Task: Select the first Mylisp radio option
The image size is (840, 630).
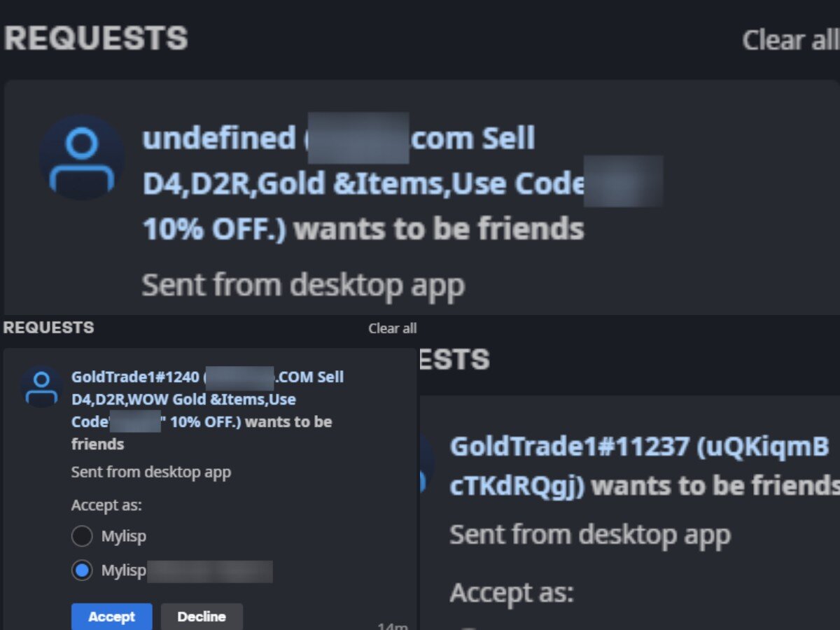Action: pos(82,536)
